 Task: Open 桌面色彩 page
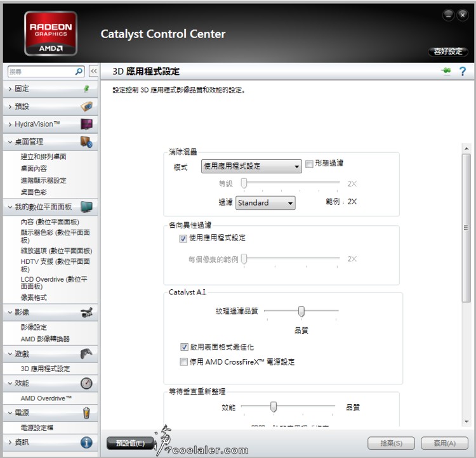(x=34, y=192)
